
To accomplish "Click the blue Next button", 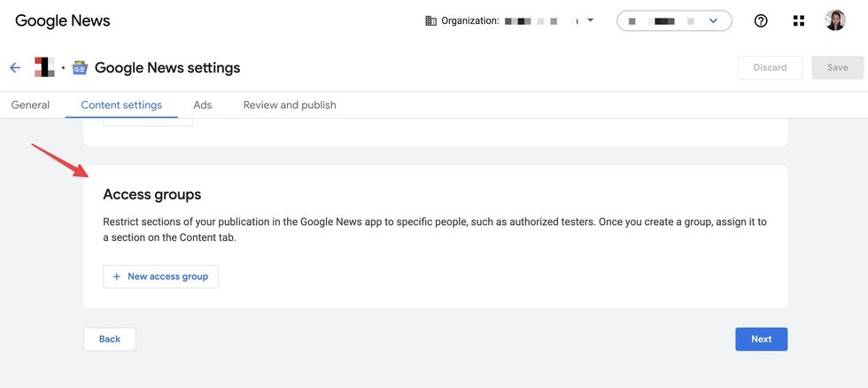I will point(761,339).
